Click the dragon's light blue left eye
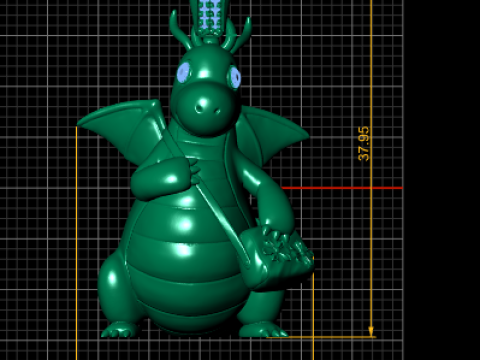Viewport: 480px width, 360px height. click(183, 72)
